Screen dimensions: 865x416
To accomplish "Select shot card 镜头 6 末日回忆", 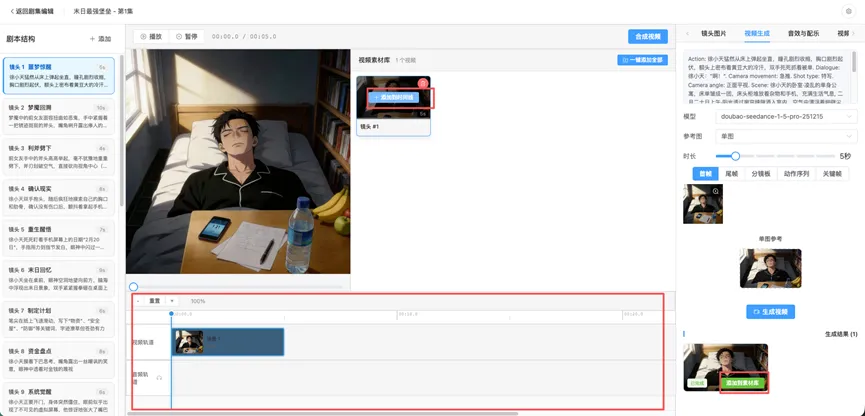I will 58,279.
